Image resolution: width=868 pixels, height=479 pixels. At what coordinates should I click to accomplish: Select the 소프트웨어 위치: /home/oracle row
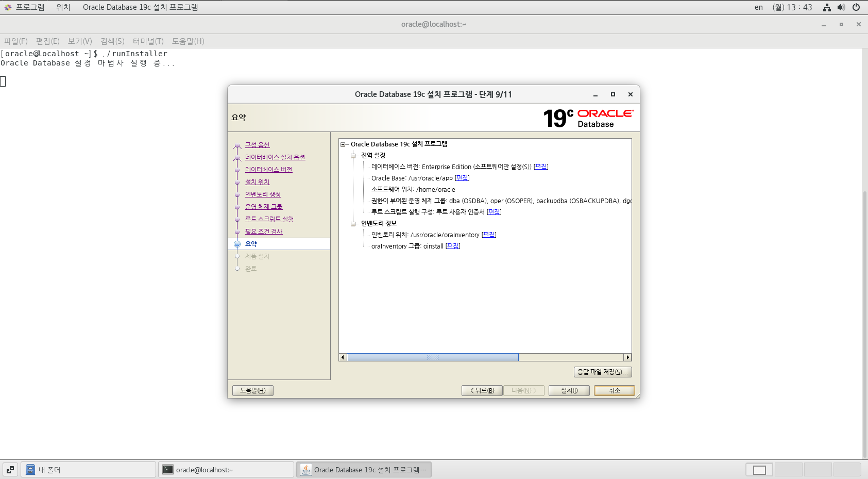413,190
